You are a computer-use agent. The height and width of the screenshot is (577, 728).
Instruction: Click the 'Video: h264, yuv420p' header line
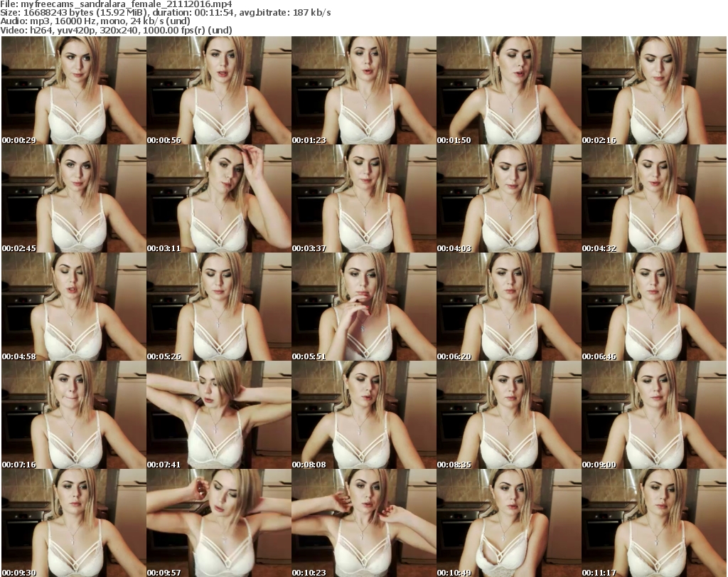point(116,30)
